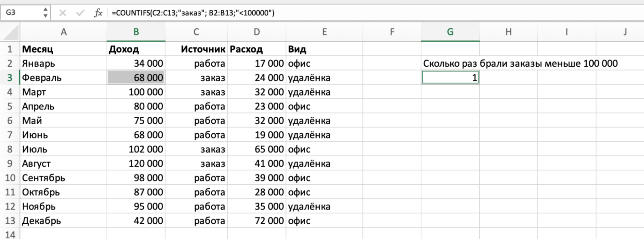This screenshot has width=644, height=239.
Task: Select column G header
Action: point(450,32)
